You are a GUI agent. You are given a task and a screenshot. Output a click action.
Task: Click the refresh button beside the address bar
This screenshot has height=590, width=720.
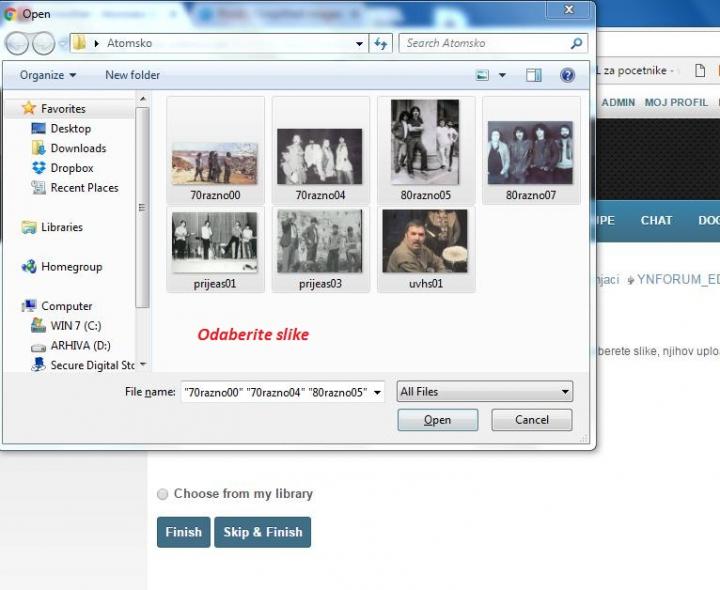pos(380,44)
